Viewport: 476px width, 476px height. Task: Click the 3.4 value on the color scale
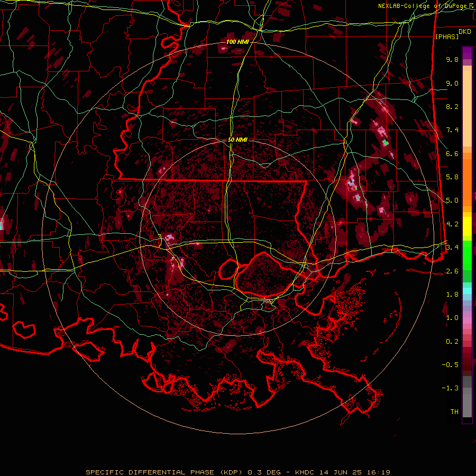point(452,248)
